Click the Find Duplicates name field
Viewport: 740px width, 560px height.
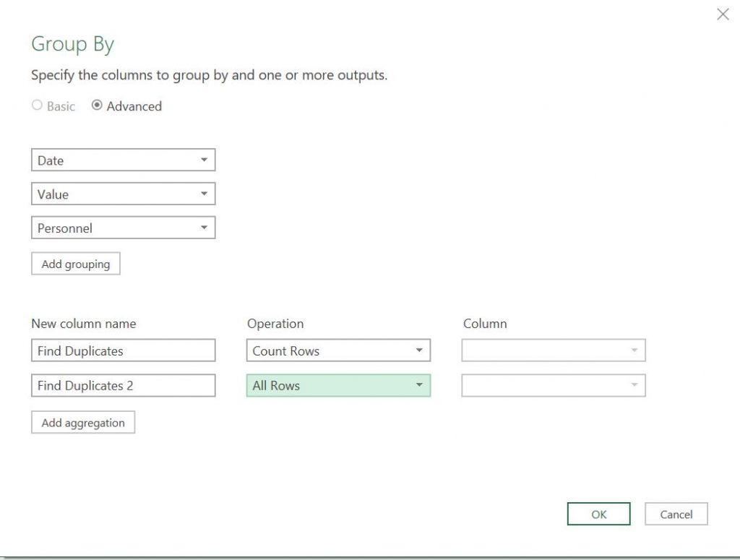coord(123,351)
